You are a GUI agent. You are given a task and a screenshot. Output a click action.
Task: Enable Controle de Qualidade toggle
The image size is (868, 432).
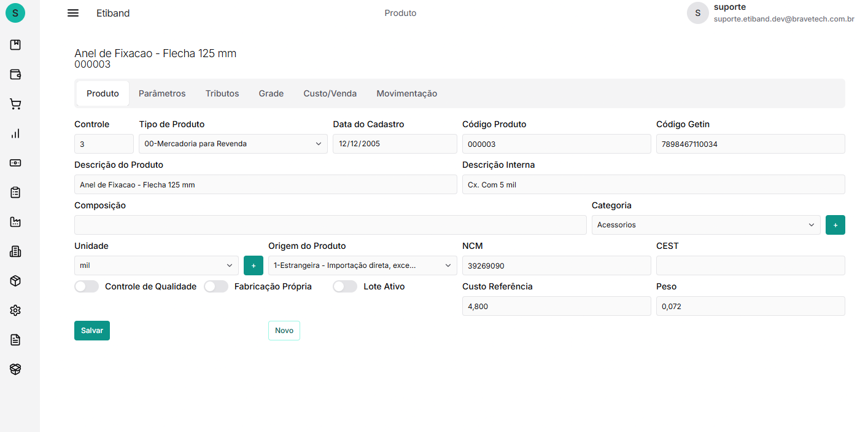click(87, 286)
